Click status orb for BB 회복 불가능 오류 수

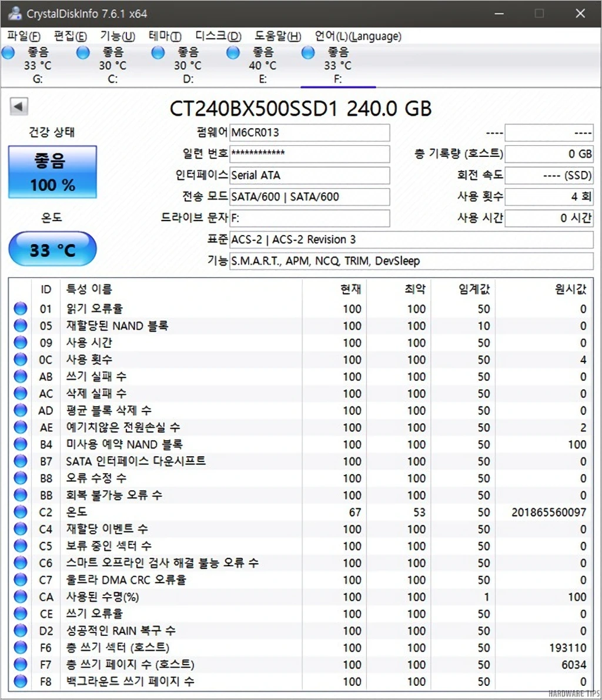coord(20,495)
